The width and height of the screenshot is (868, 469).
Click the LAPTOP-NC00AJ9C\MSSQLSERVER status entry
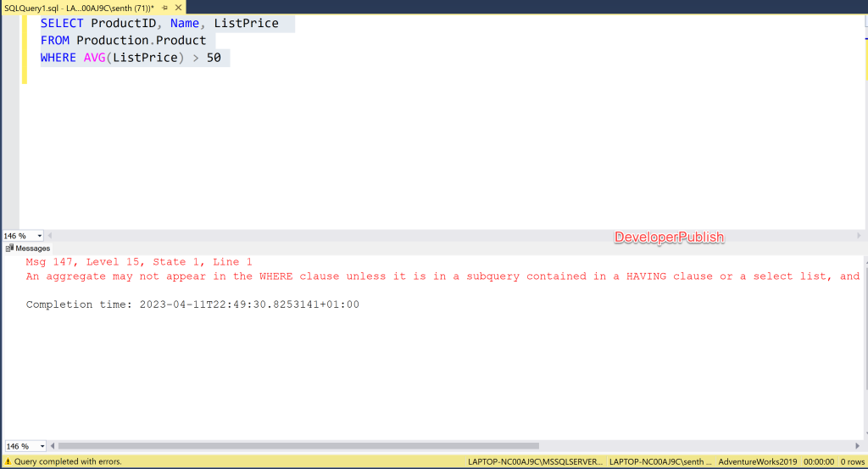[x=536, y=461]
